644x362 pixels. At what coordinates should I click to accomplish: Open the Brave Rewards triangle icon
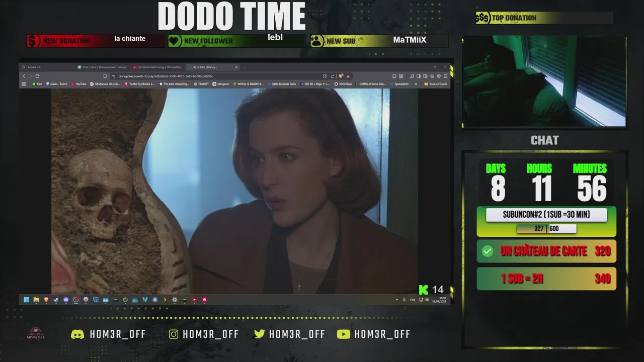click(348, 76)
